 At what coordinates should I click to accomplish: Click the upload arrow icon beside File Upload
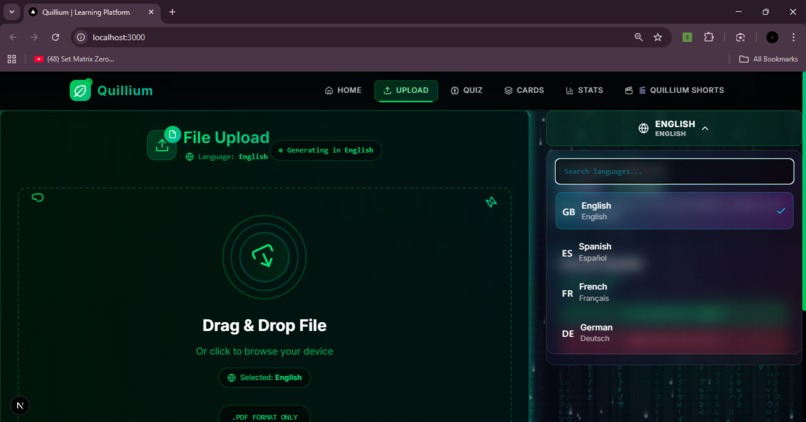pos(162,145)
